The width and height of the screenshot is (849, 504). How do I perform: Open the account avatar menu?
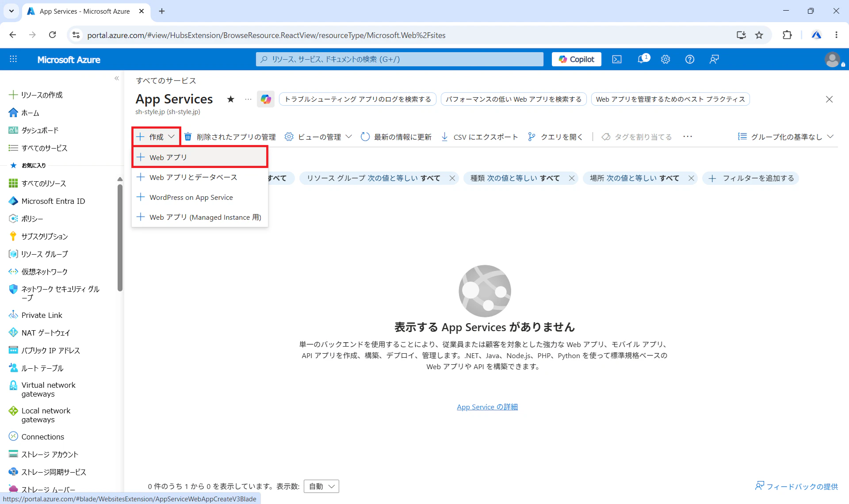coord(833,59)
